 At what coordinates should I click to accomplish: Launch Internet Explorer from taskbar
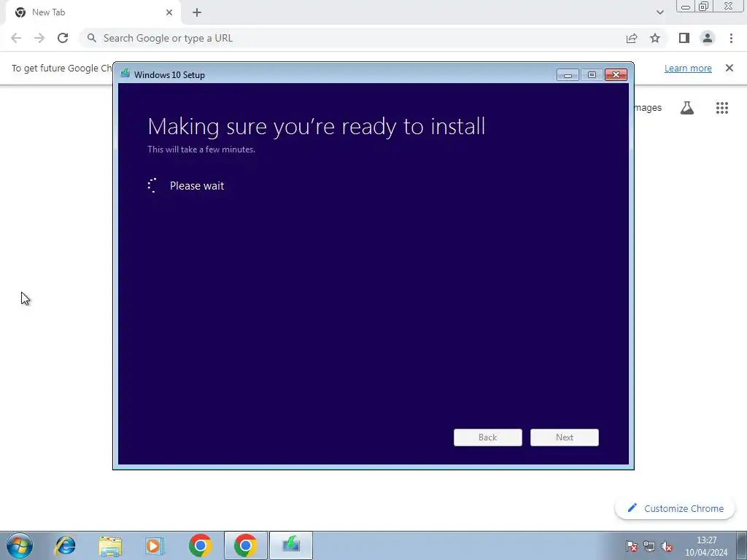pos(65,545)
